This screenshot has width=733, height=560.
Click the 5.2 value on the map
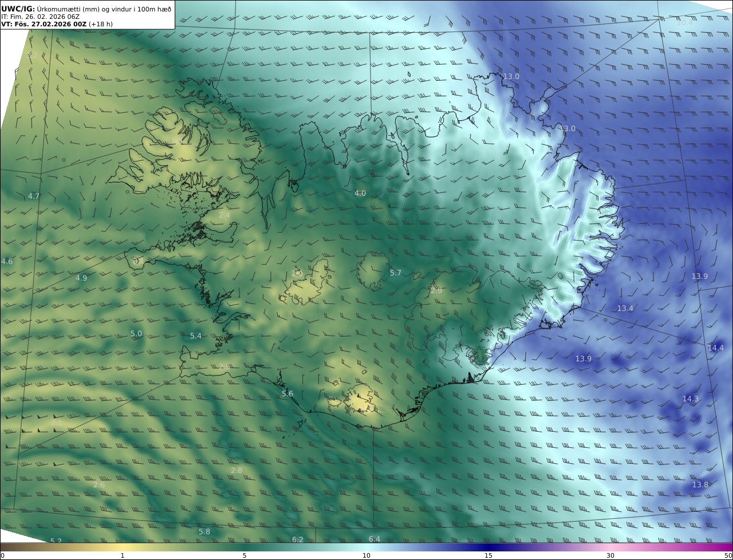56,541
